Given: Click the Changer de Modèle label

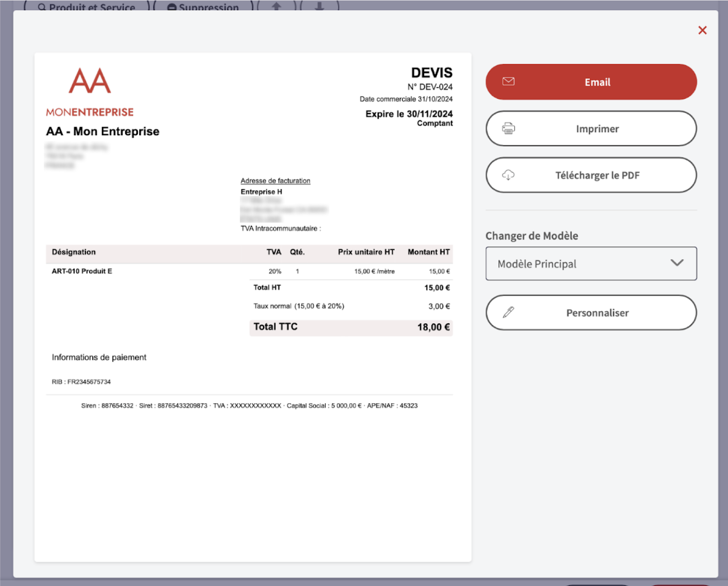Looking at the screenshot, I should point(531,236).
